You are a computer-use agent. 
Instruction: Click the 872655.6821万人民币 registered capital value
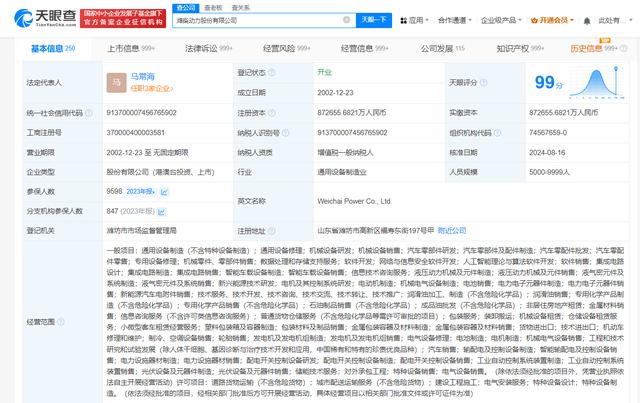coord(352,113)
